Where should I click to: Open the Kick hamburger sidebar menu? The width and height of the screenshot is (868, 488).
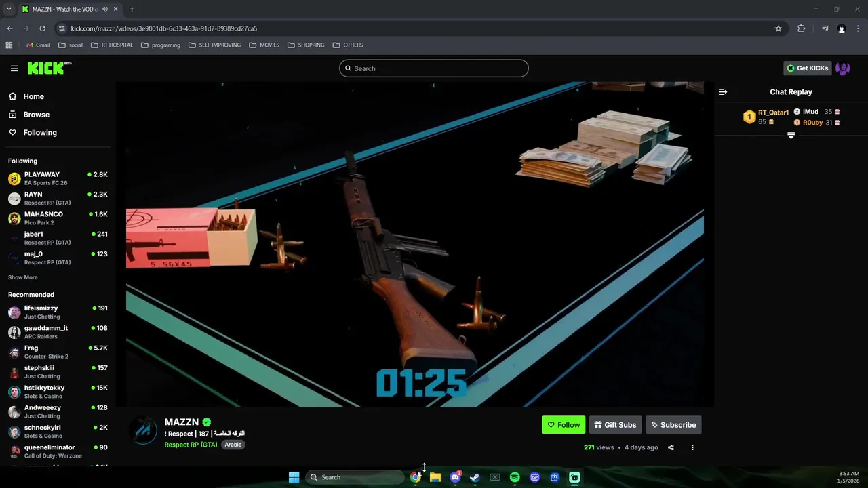click(14, 68)
